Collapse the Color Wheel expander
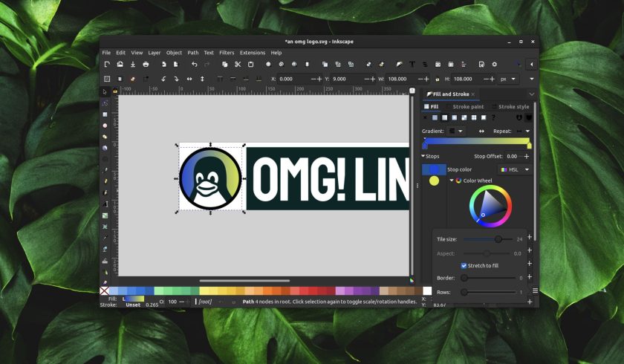The width and height of the screenshot is (624, 364). tap(452, 181)
